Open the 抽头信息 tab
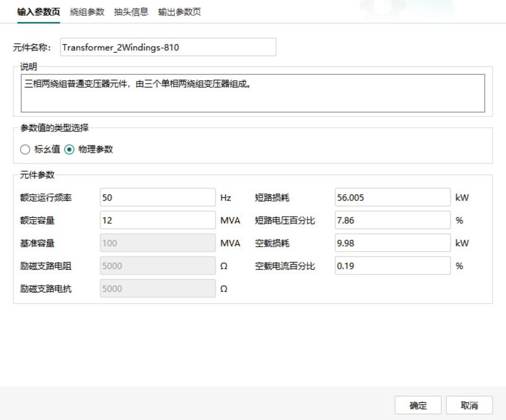 pos(131,12)
